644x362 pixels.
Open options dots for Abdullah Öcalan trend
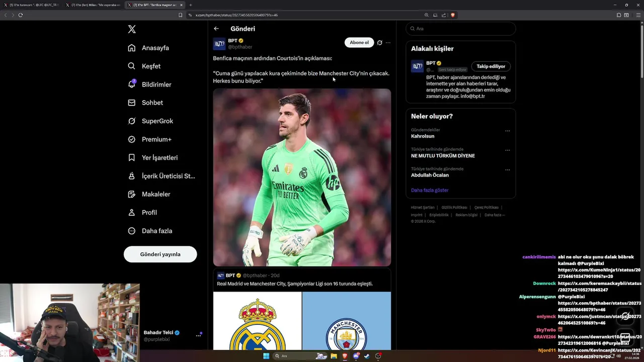(x=507, y=170)
